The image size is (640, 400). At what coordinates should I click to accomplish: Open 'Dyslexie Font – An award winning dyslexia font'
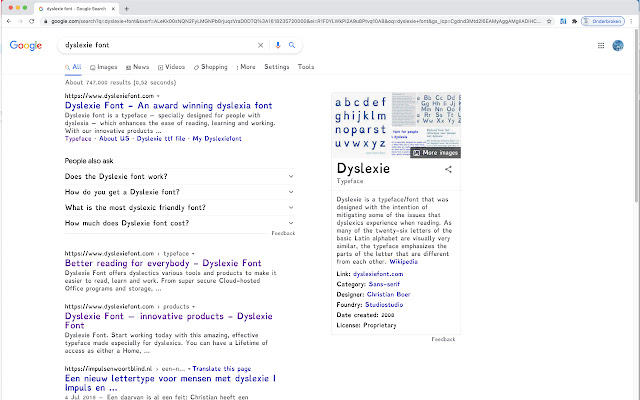click(x=169, y=106)
